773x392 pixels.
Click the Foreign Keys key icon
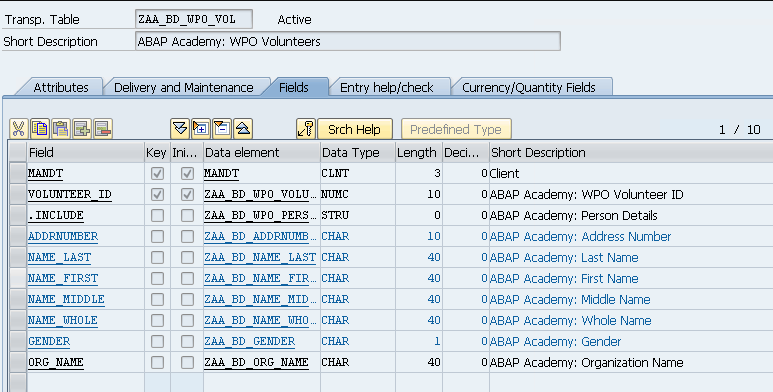coord(306,129)
